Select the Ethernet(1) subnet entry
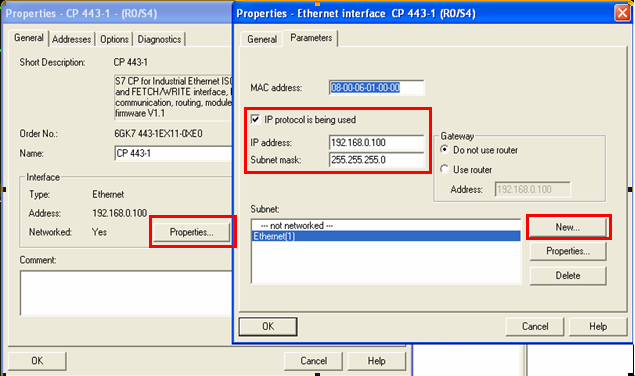 tap(386, 236)
